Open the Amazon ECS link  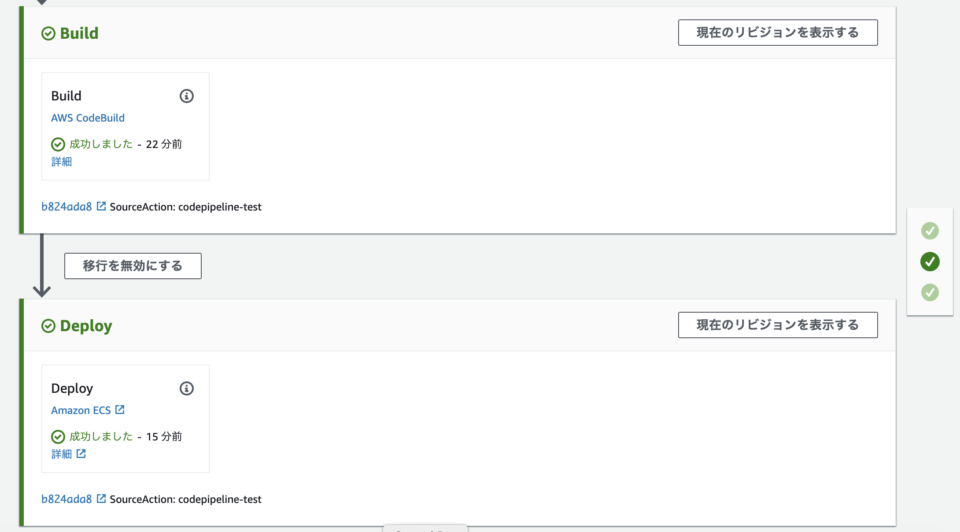(81, 410)
